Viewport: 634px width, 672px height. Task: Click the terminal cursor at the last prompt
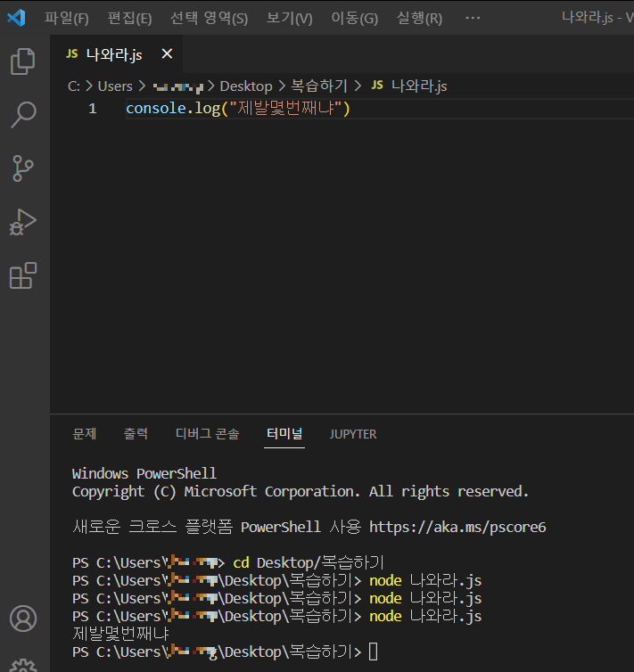373,652
